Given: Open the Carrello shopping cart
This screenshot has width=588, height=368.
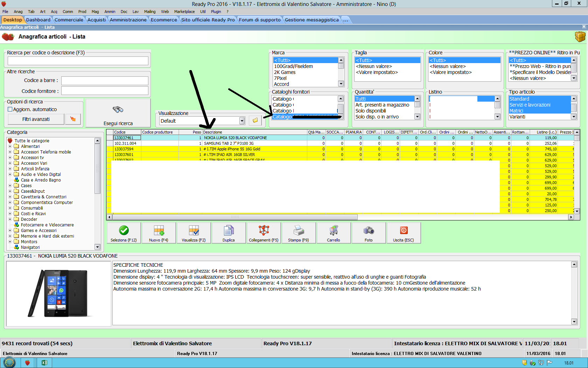Looking at the screenshot, I should coord(334,231).
